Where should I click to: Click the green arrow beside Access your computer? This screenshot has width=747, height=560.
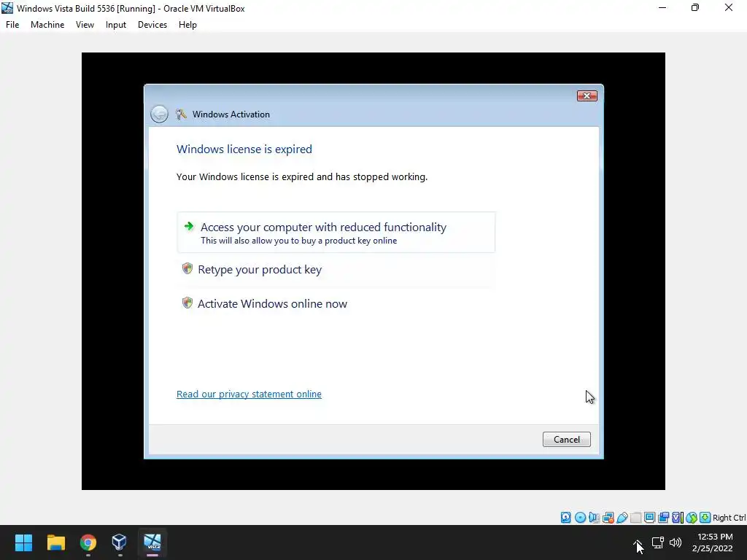(189, 226)
